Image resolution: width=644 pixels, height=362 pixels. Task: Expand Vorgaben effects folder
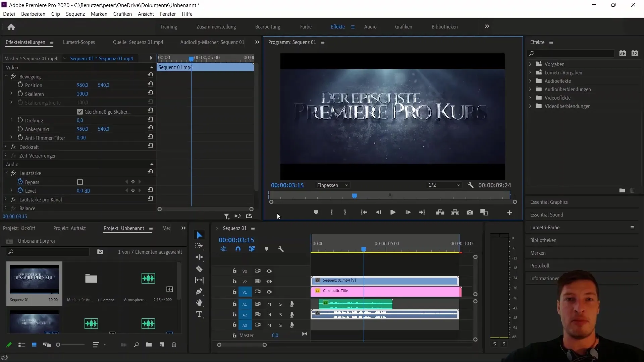(x=530, y=64)
